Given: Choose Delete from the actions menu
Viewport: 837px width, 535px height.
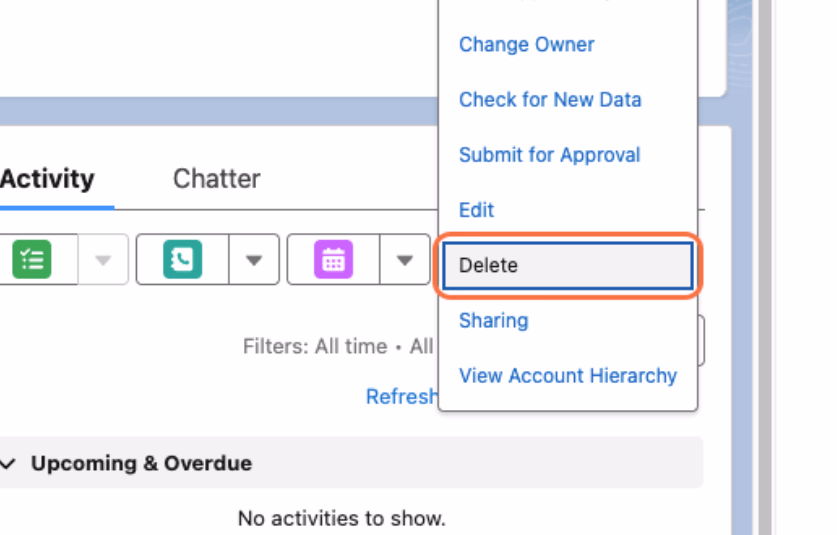Looking at the screenshot, I should [x=567, y=265].
